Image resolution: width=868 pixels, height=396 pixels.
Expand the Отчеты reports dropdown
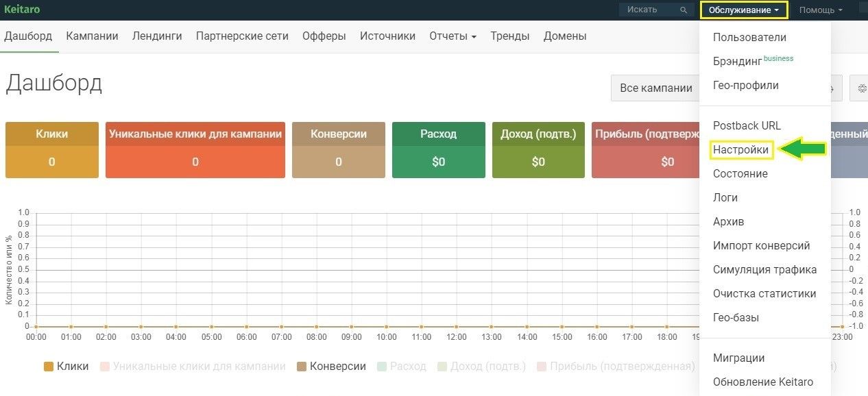[x=453, y=36]
